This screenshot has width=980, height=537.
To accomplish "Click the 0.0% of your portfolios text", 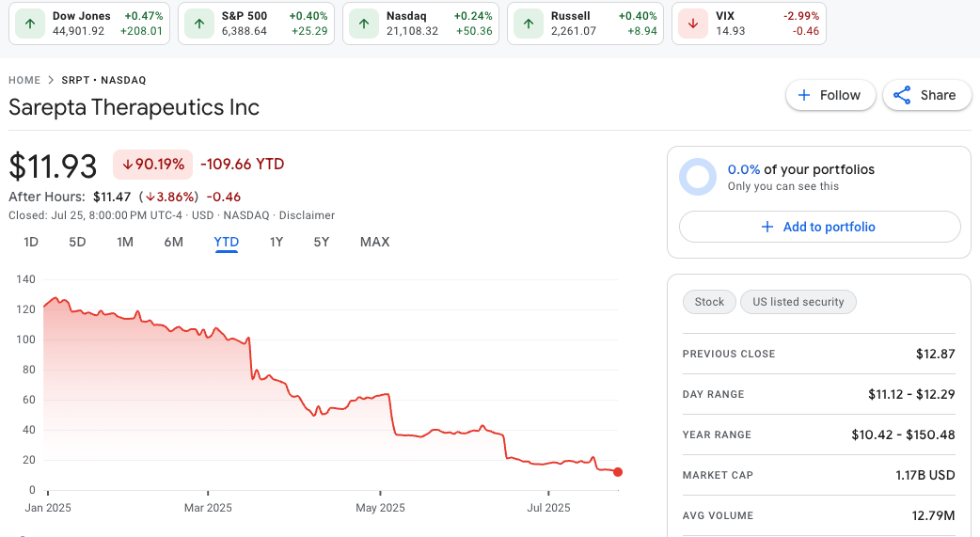I will [x=800, y=169].
